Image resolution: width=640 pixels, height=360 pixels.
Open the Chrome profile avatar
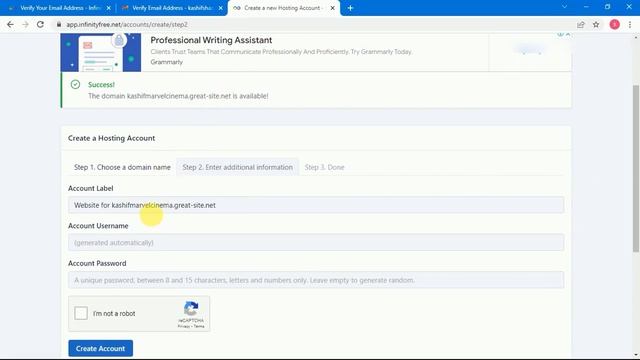click(614, 24)
